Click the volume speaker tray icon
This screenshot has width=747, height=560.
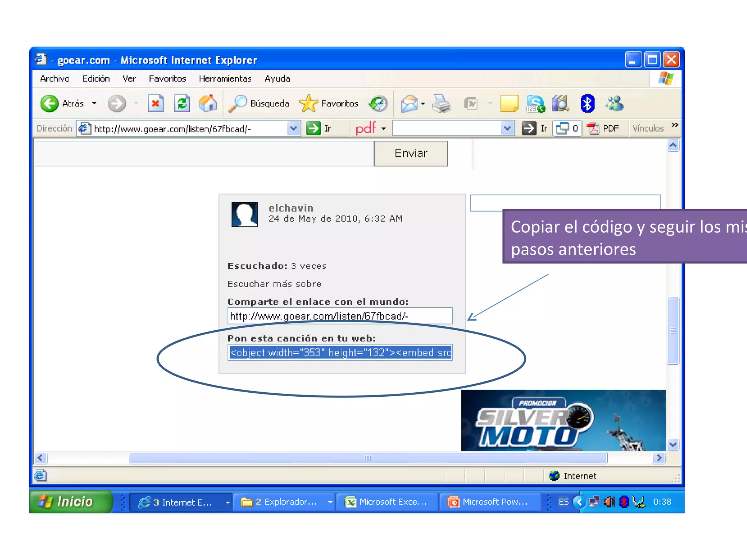[x=609, y=502]
